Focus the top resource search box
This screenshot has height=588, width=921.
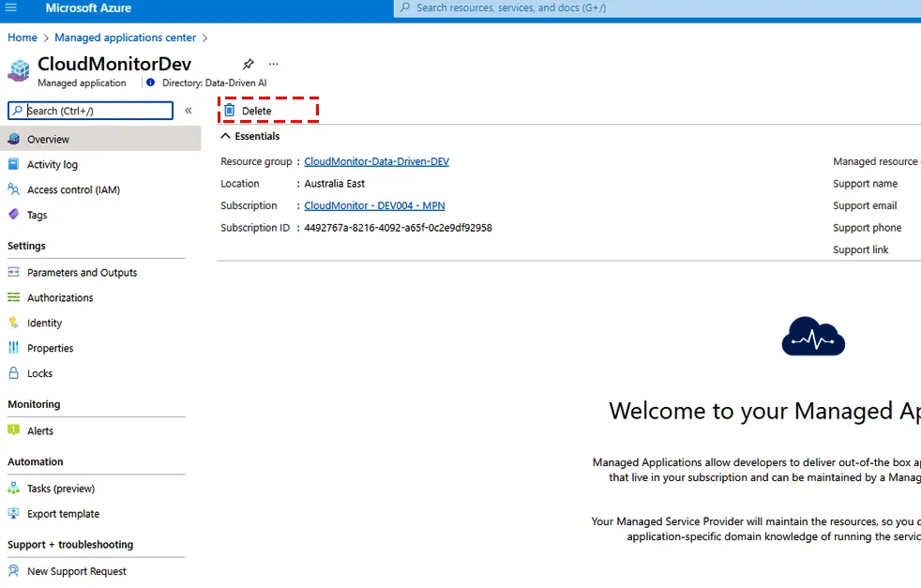(x=657, y=8)
